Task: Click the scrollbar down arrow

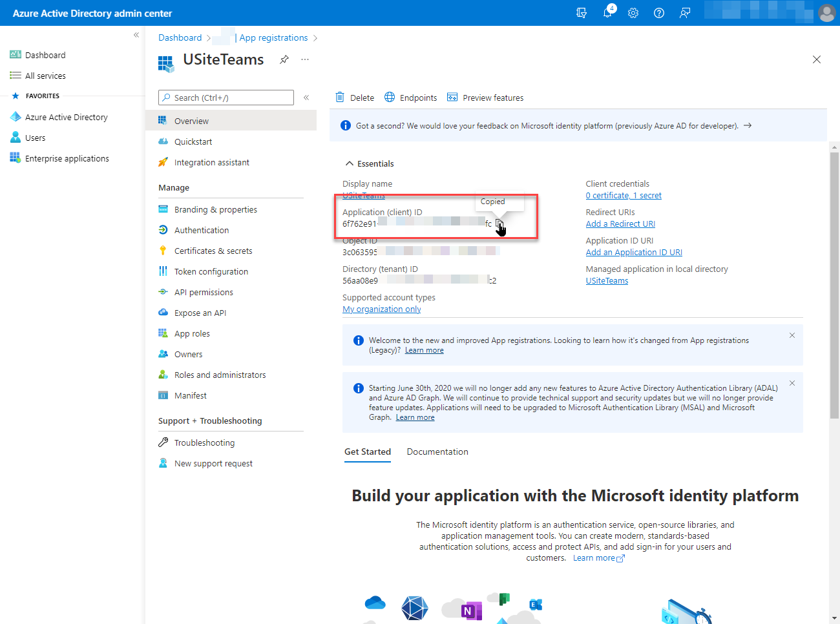Action: tap(834, 618)
